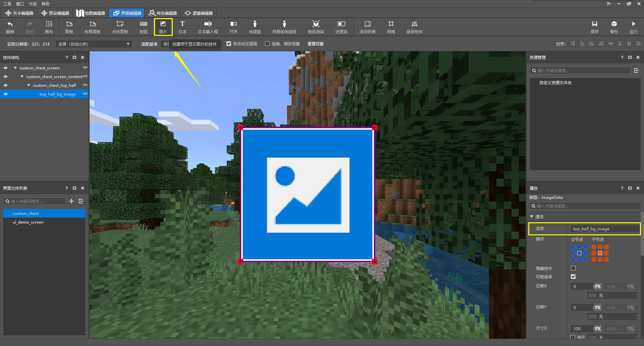The image size is (644, 346).
Task: Click the 资源管理 search field
Action: point(580,70)
